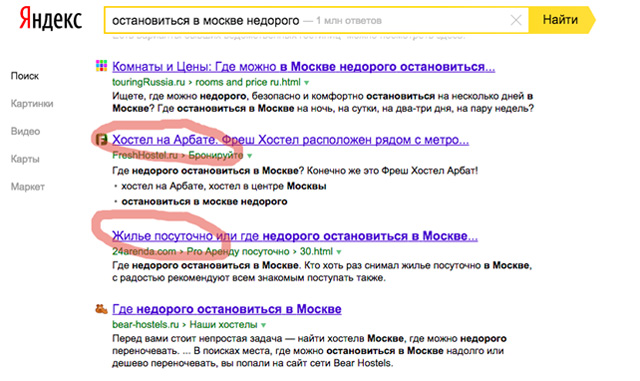Expand dropdown arrow next to 24arenda URL
The width and height of the screenshot is (640, 381).
point(339,252)
